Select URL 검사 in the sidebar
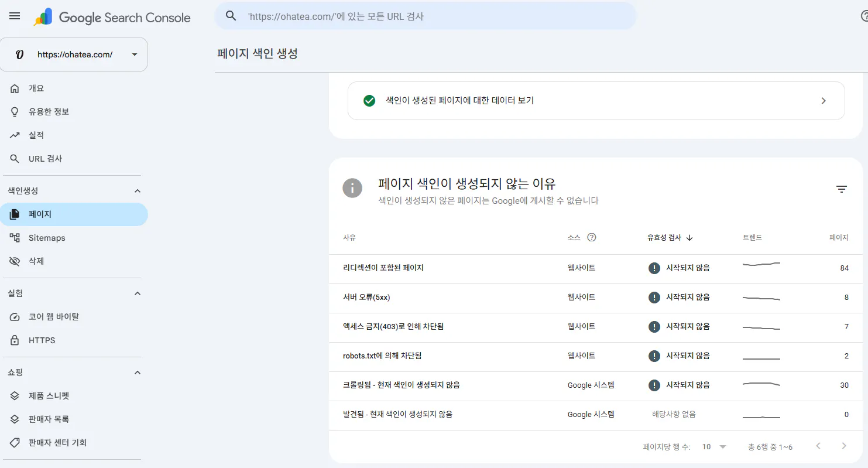 [74, 159]
